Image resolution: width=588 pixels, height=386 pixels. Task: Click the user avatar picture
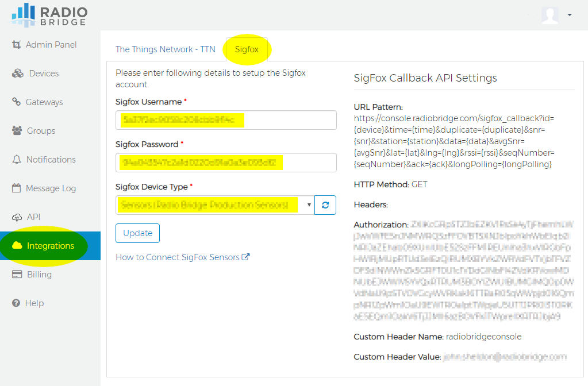[x=549, y=16]
